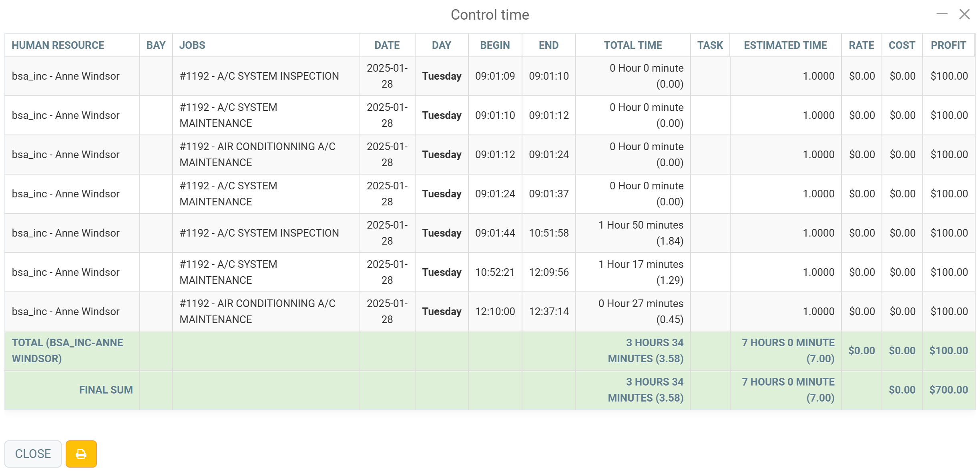Click the TOTAL (BSA_INC-ANNE WINDSOR) label

pyautogui.click(x=67, y=351)
